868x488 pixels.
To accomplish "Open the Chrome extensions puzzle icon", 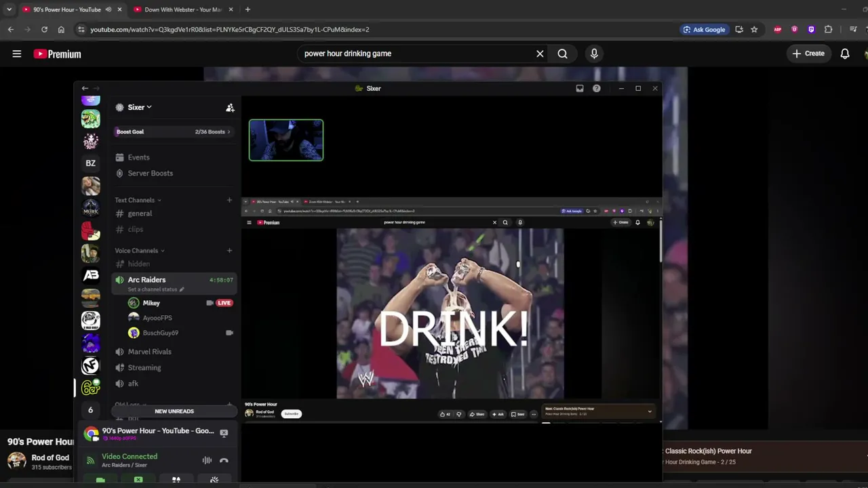I will tap(828, 30).
